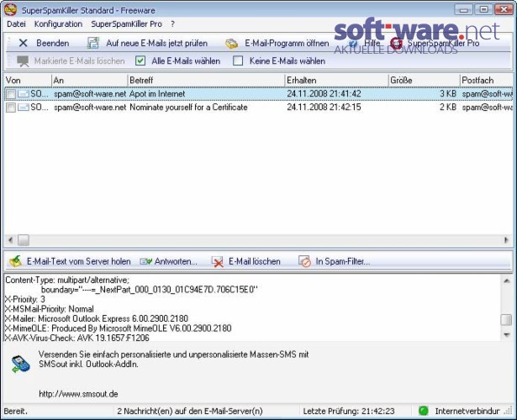Click envelope icon of Apot im Internet mail
517x420 pixels.
(x=23, y=94)
